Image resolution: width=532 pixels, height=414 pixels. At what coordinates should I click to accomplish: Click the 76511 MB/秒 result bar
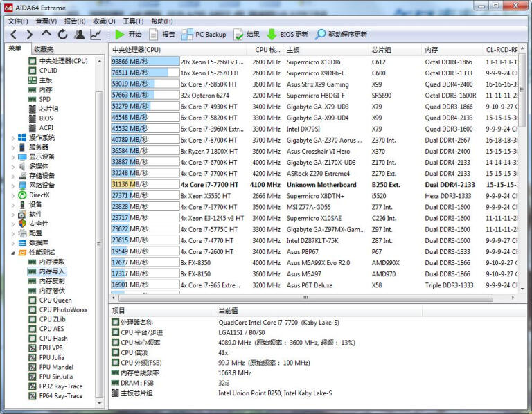pos(145,73)
